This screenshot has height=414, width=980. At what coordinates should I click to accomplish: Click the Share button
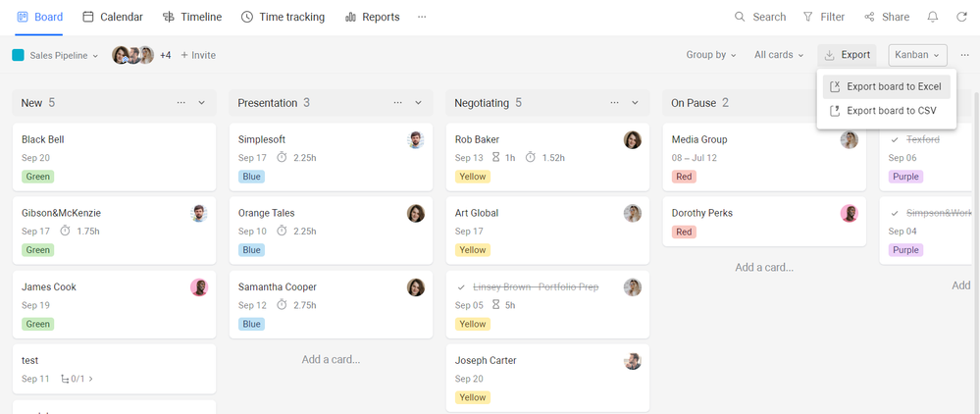(x=886, y=17)
